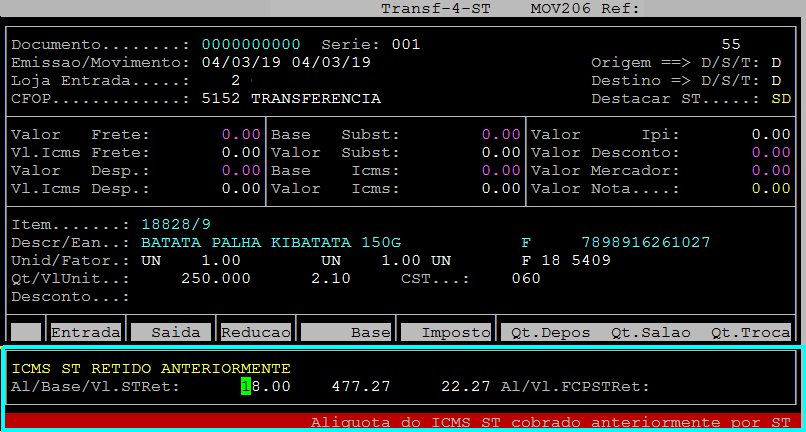Click the blank first column header cell

click(27, 332)
